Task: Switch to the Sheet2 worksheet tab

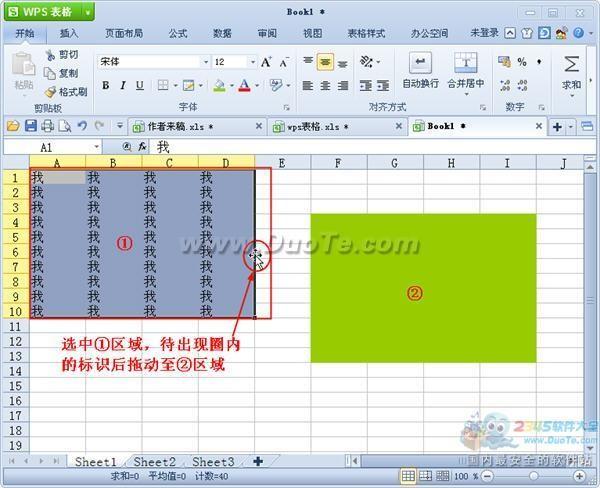Action: coord(155,462)
